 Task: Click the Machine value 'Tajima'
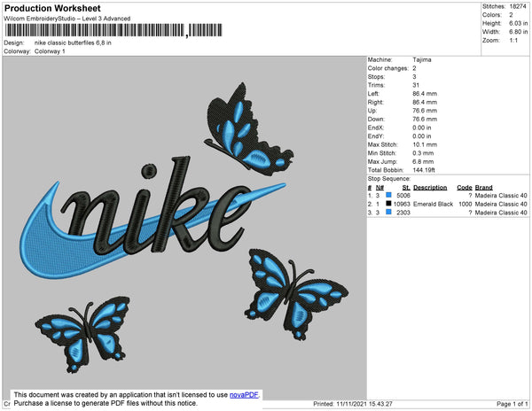click(422, 59)
